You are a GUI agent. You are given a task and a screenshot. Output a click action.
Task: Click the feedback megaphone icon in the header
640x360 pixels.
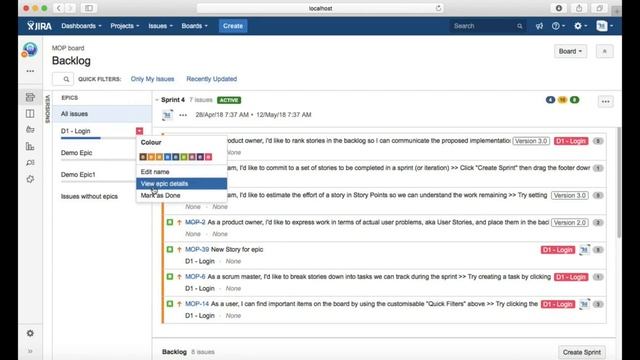click(539, 26)
